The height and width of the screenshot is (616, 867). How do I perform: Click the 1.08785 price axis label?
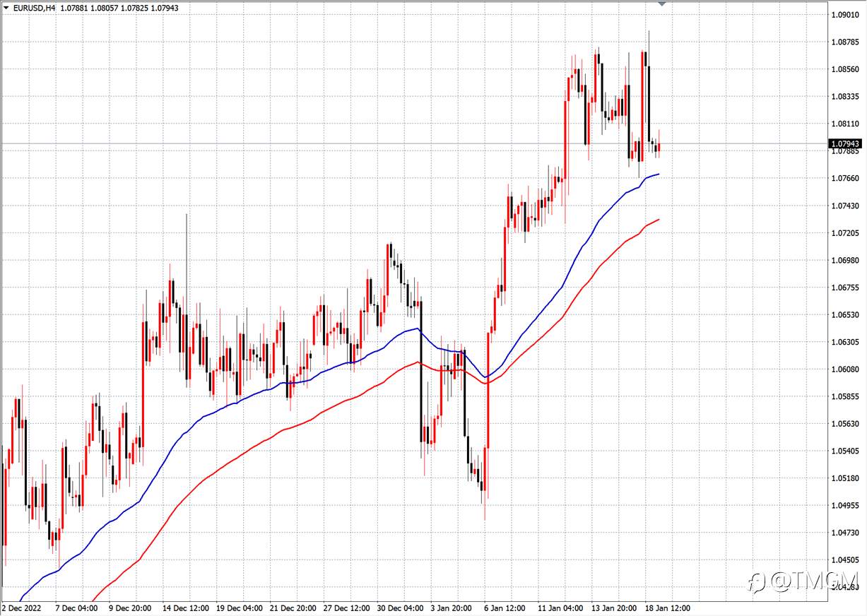point(846,42)
